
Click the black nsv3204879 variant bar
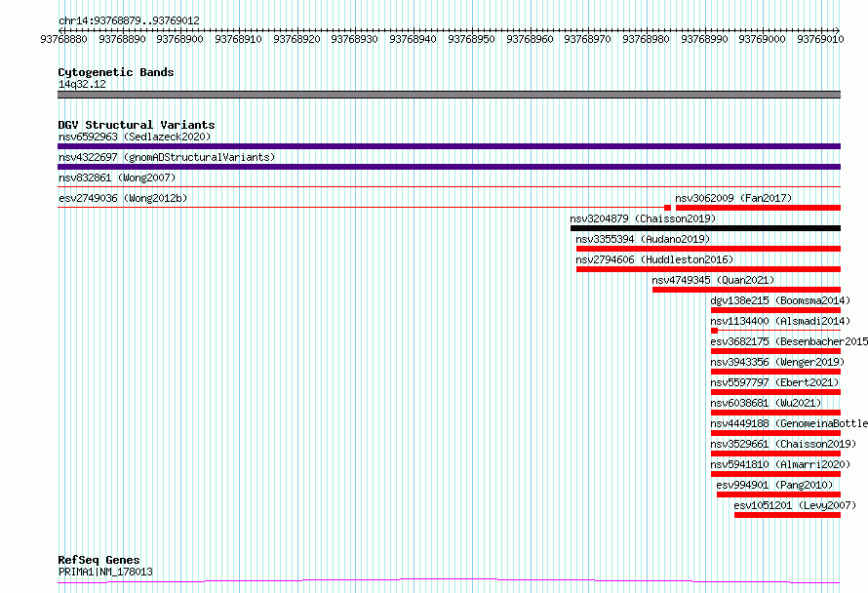click(705, 228)
